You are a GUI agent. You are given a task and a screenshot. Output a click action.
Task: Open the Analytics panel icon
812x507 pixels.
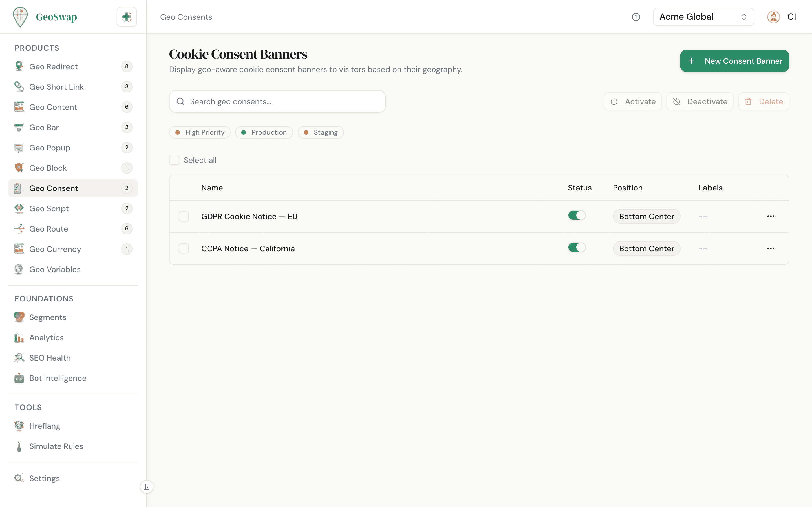coord(19,338)
